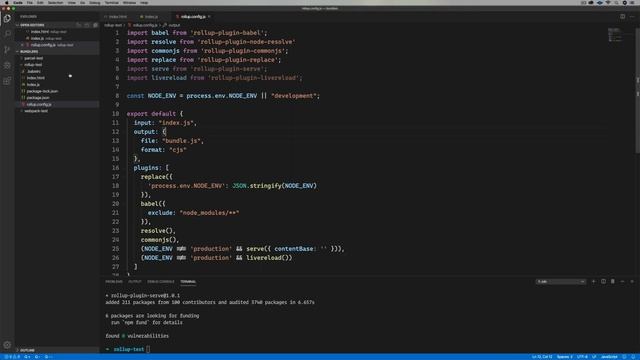Viewport: 640px width, 360px height.
Task: Switch to the Output panel tab
Action: 135,281
